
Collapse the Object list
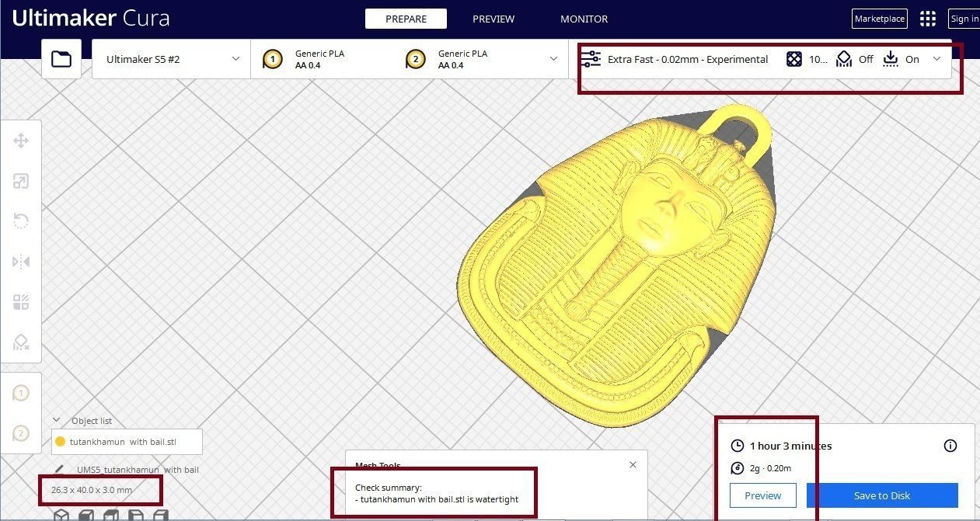click(57, 421)
